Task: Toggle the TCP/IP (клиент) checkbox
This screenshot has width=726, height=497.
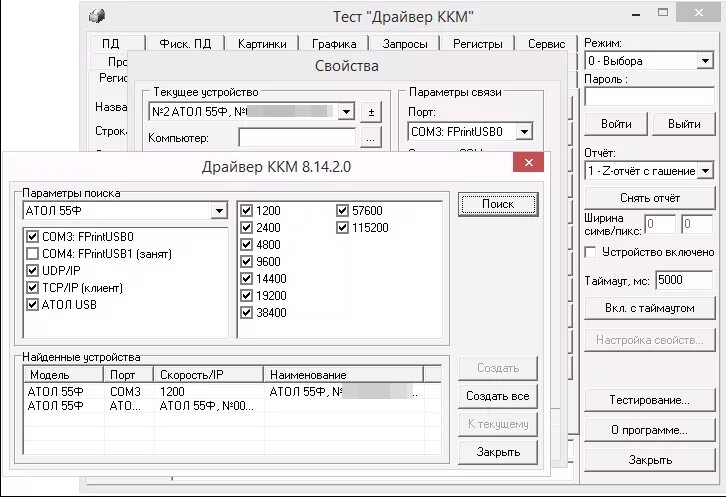Action: tap(32, 288)
